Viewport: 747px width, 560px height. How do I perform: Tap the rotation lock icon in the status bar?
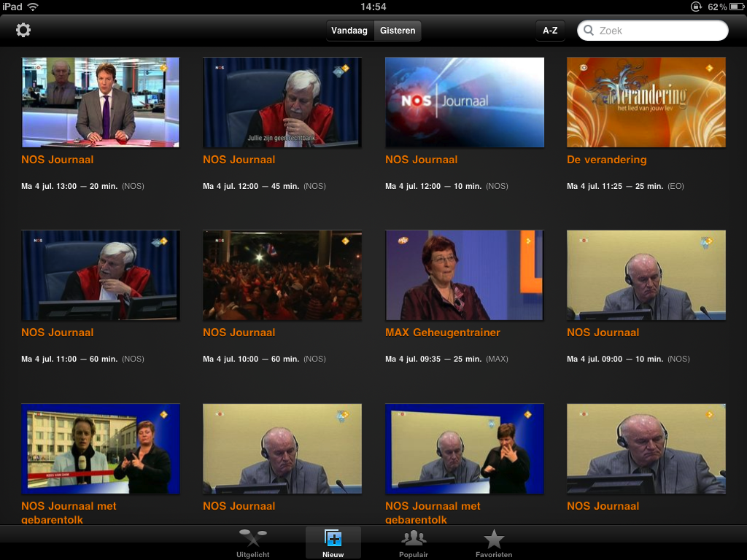point(696,7)
